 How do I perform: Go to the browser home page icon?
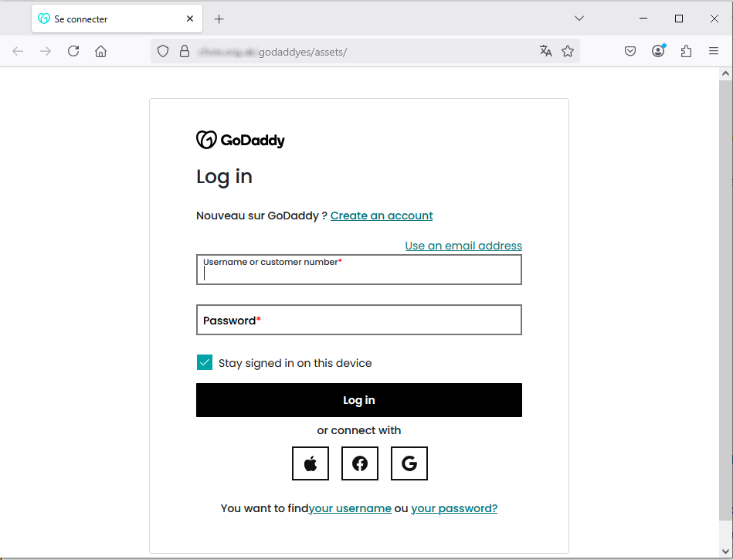click(x=101, y=51)
